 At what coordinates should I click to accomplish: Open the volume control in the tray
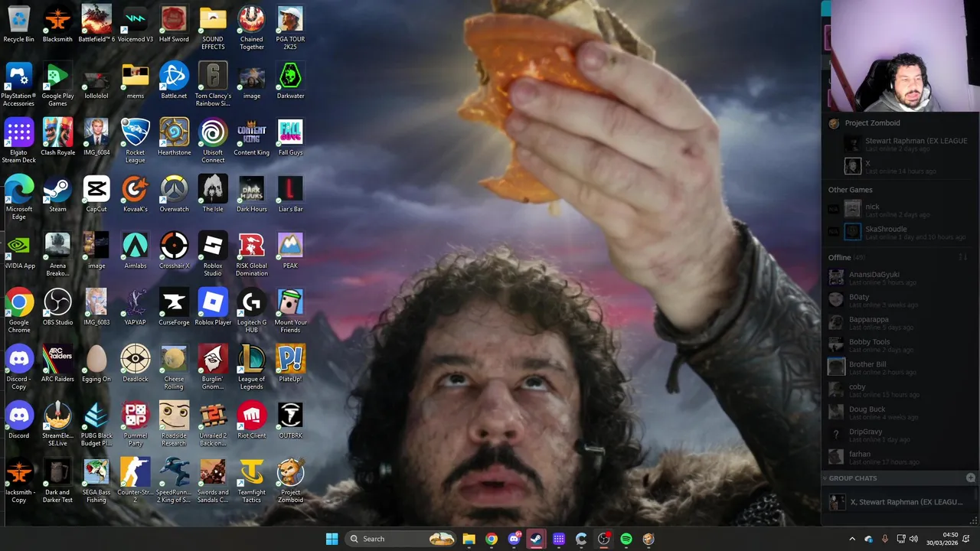[913, 539]
